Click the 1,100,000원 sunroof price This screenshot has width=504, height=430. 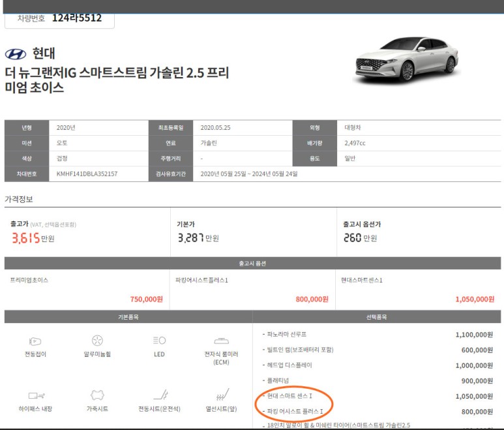pos(474,335)
